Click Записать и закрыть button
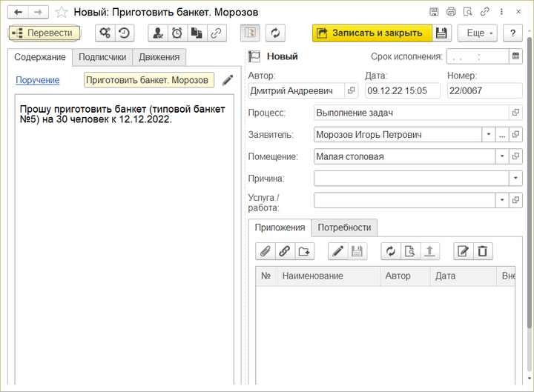 click(x=372, y=33)
